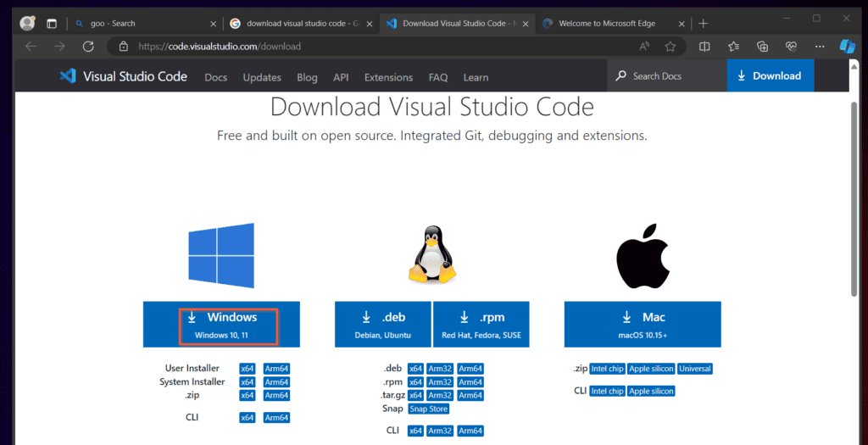This screenshot has width=868, height=445.
Task: Open Browser essentials heart icon
Action: point(791,47)
